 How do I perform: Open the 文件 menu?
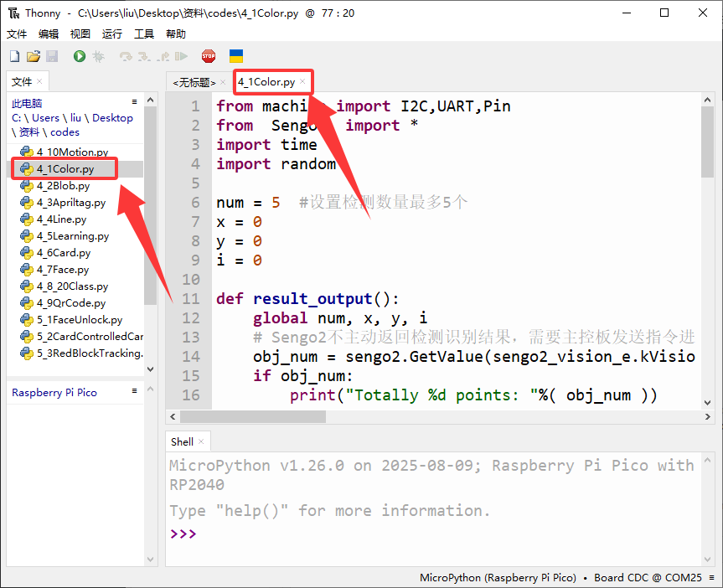pyautogui.click(x=17, y=34)
